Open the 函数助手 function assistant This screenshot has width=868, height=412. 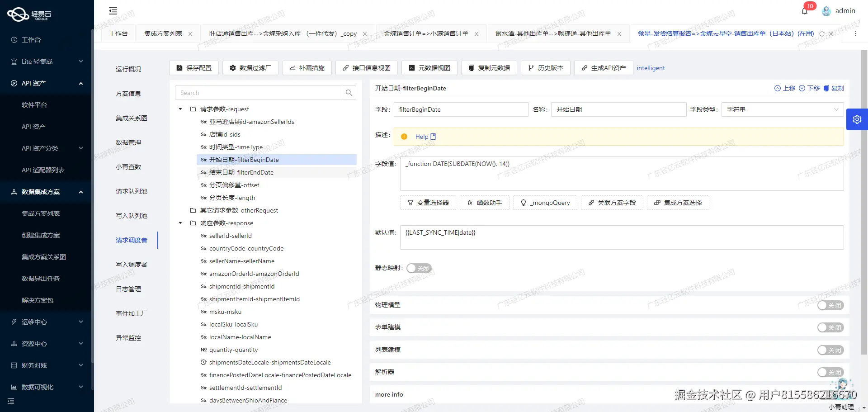click(484, 203)
